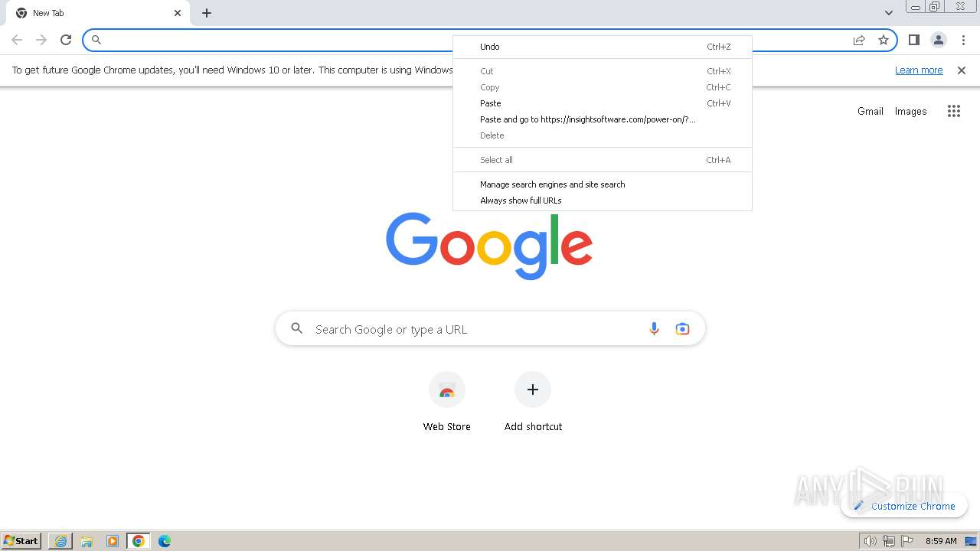The height and width of the screenshot is (551, 980).
Task: Click the taskbar clock showing 8:59 AM
Action: tap(941, 541)
